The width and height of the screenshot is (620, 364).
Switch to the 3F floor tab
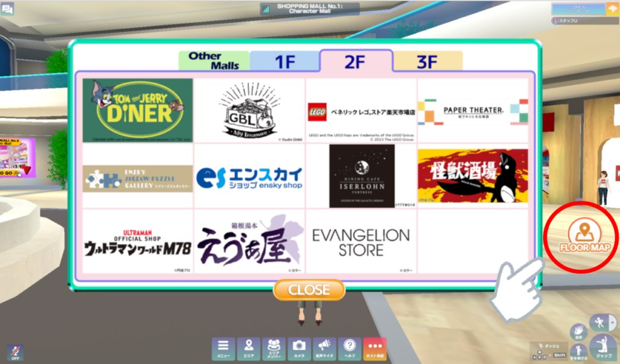[427, 61]
